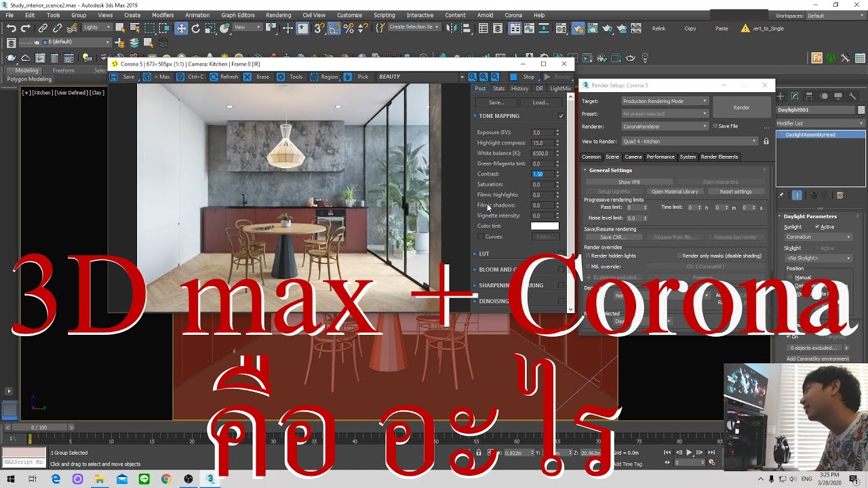
Task: Select Region tool in Corona VFB
Action: click(x=324, y=77)
